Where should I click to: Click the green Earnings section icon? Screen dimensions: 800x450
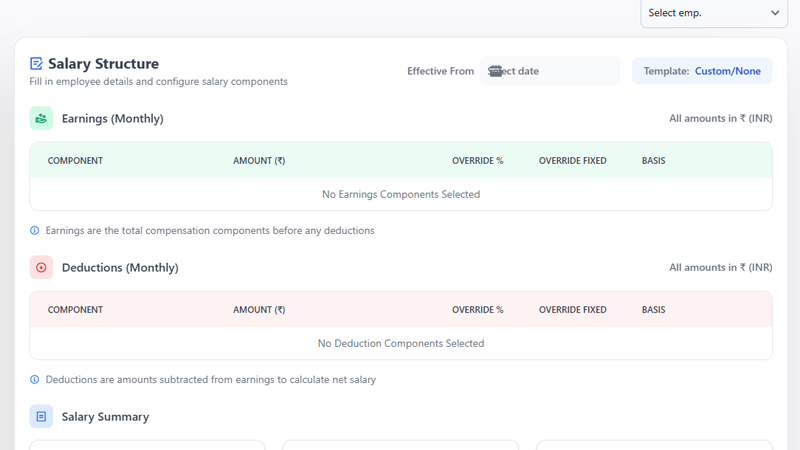(41, 118)
